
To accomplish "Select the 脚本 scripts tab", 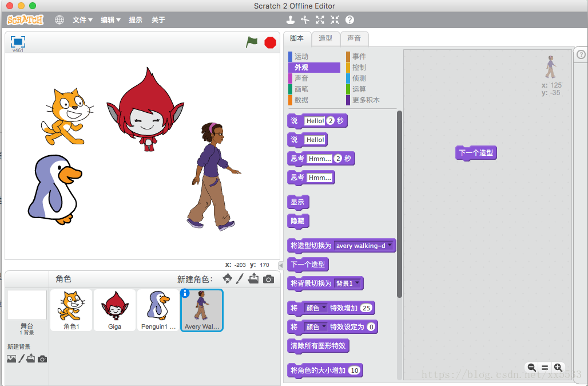I will click(x=297, y=38).
